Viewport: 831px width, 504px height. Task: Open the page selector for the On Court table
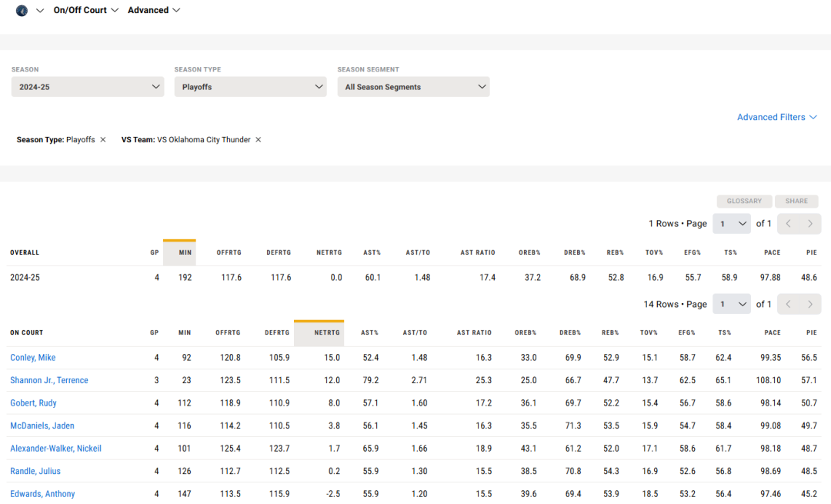point(732,304)
